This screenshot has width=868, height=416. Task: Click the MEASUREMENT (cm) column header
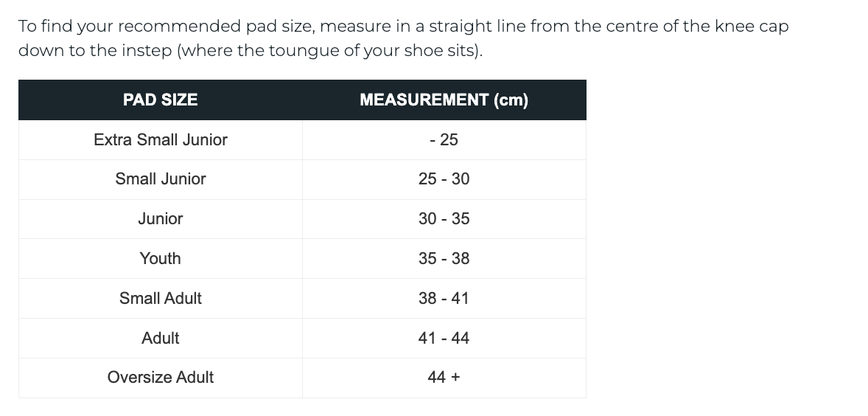444,100
